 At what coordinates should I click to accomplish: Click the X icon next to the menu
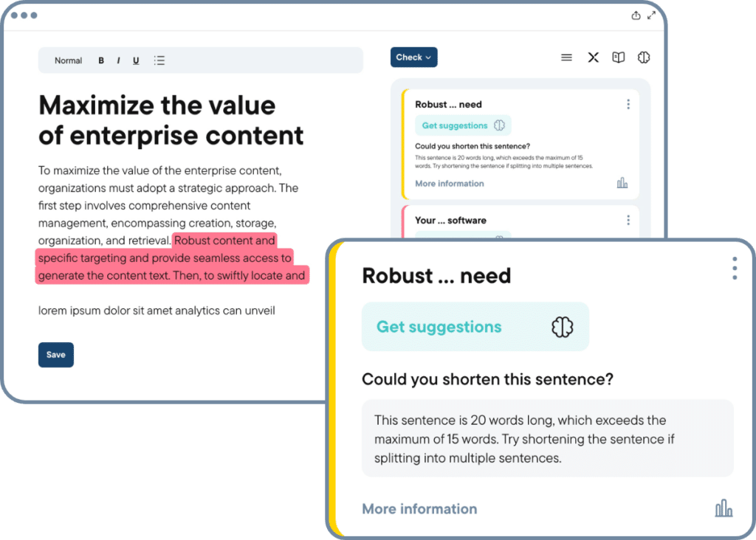(x=593, y=57)
